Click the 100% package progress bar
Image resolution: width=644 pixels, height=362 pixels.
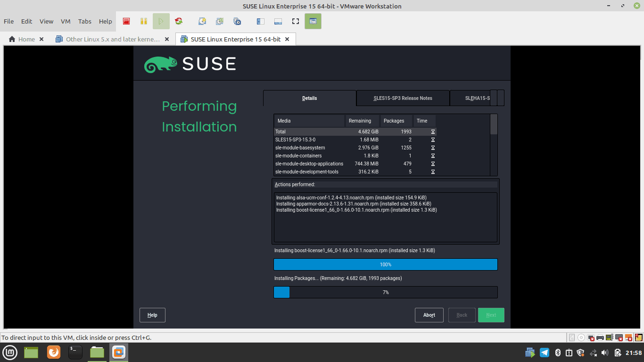coord(386,264)
